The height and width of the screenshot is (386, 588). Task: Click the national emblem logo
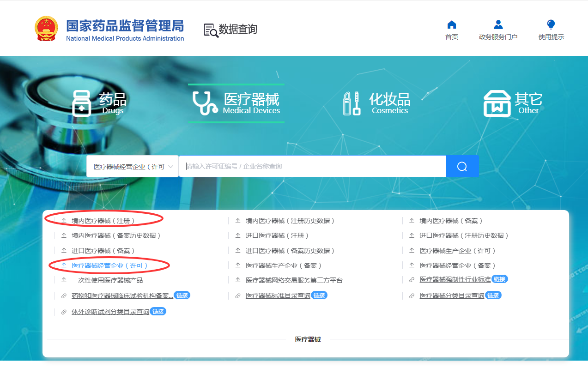click(x=47, y=29)
